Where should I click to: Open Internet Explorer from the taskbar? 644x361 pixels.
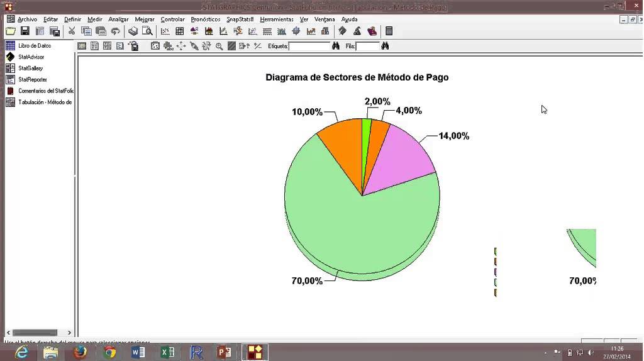[x=21, y=352]
